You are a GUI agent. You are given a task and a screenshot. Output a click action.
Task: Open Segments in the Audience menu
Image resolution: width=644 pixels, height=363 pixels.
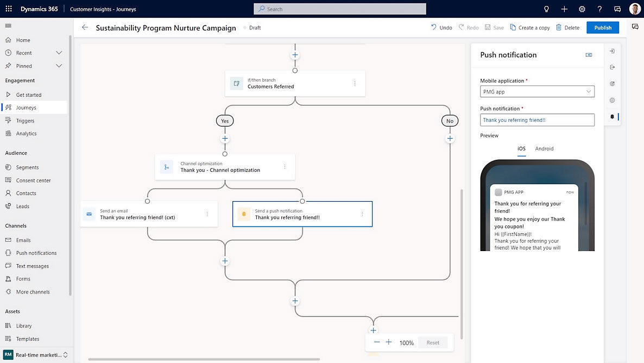click(x=27, y=167)
